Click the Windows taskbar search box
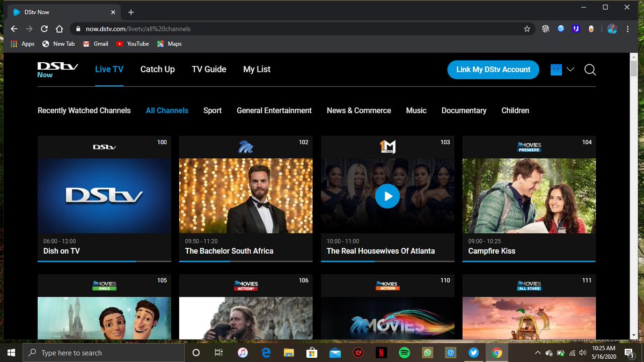 [x=103, y=353]
